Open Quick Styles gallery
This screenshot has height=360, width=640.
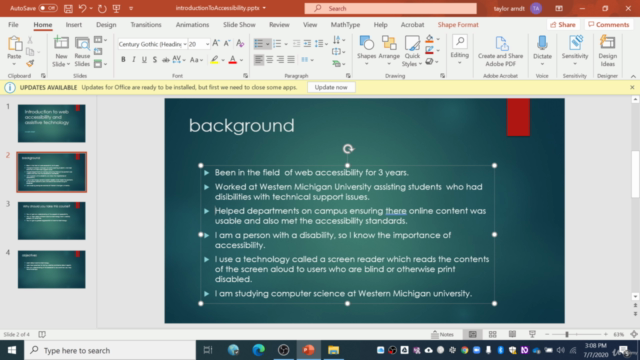pos(412,51)
